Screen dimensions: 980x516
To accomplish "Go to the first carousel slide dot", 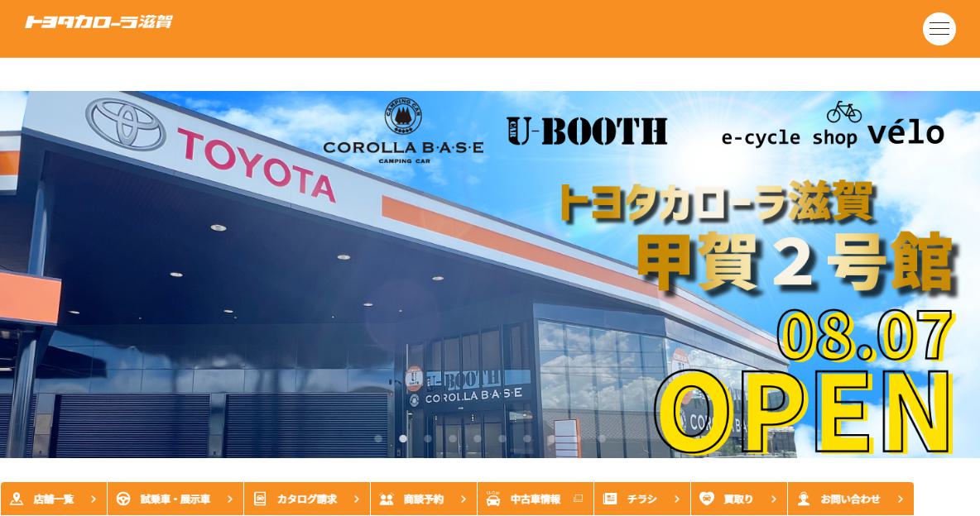I will coord(378,438).
